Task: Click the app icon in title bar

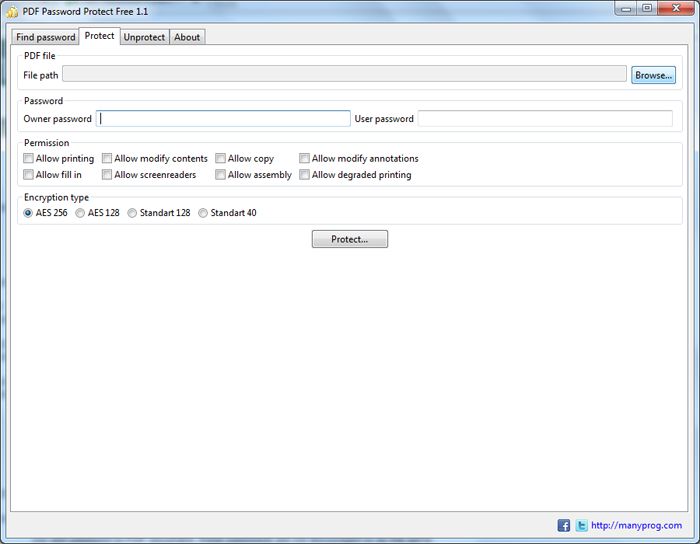Action: (x=12, y=12)
